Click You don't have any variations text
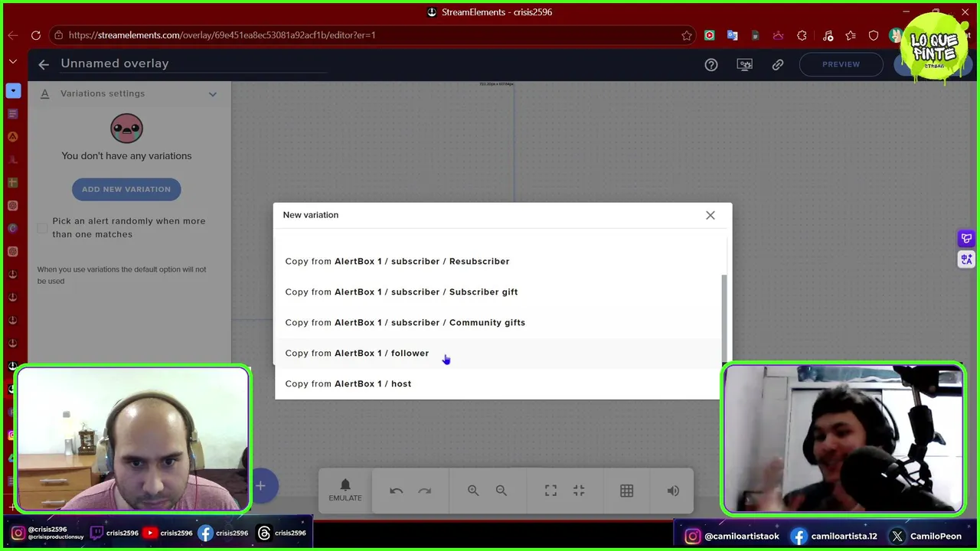 point(126,156)
